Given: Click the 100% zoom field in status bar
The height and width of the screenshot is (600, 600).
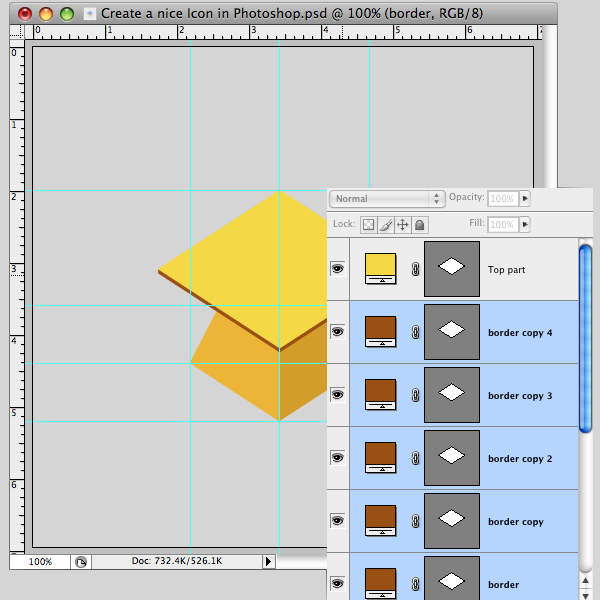Looking at the screenshot, I should pyautogui.click(x=40, y=562).
